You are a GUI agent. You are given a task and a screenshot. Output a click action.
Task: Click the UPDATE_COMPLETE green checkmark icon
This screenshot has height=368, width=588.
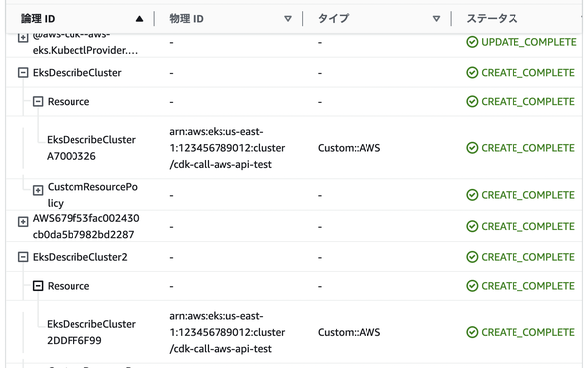pos(472,42)
